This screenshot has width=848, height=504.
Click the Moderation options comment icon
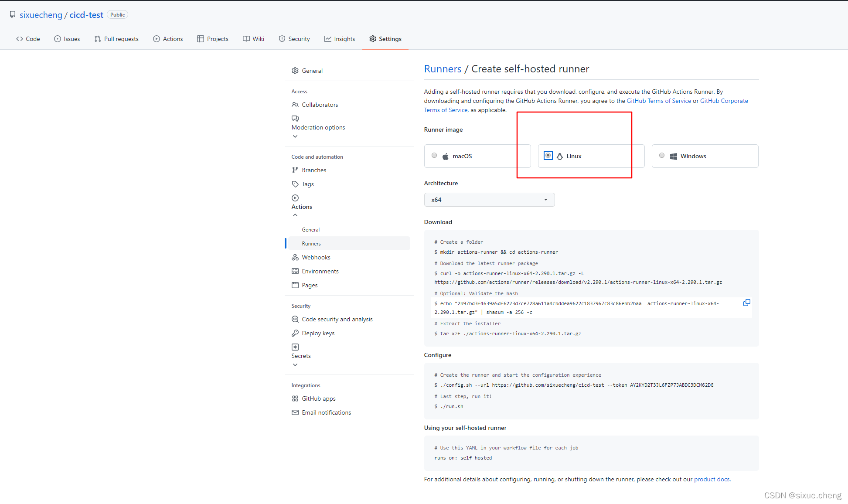(295, 119)
